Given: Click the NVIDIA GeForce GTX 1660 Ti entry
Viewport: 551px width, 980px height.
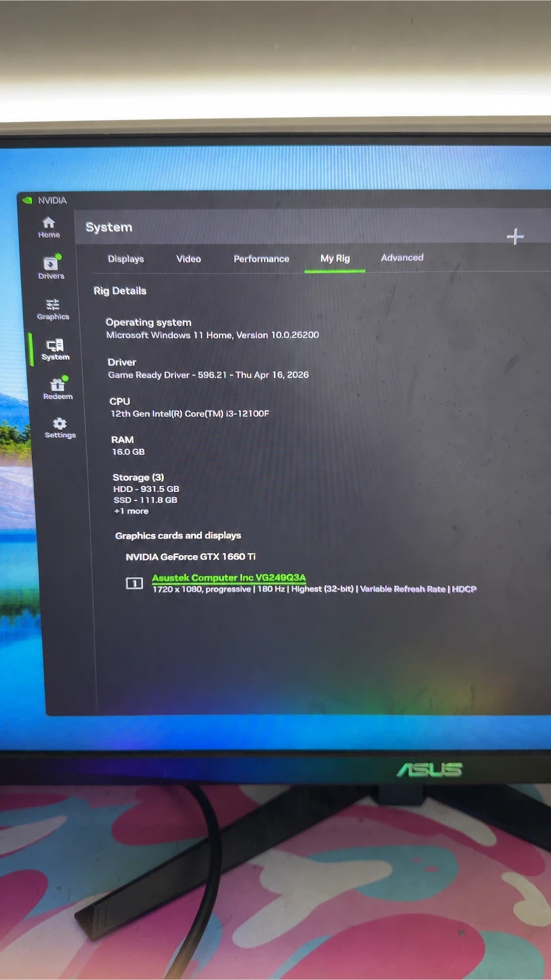Looking at the screenshot, I should [x=190, y=557].
